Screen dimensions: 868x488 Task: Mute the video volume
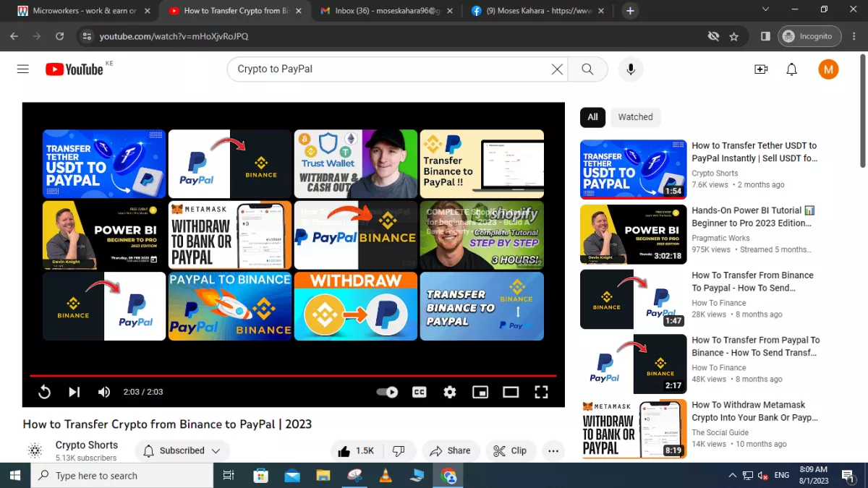[104, 392]
